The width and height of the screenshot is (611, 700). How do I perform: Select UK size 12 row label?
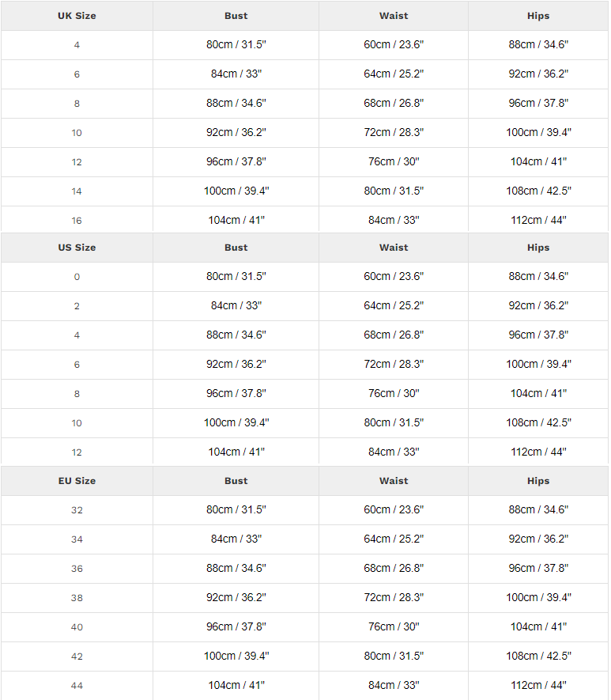77,162
